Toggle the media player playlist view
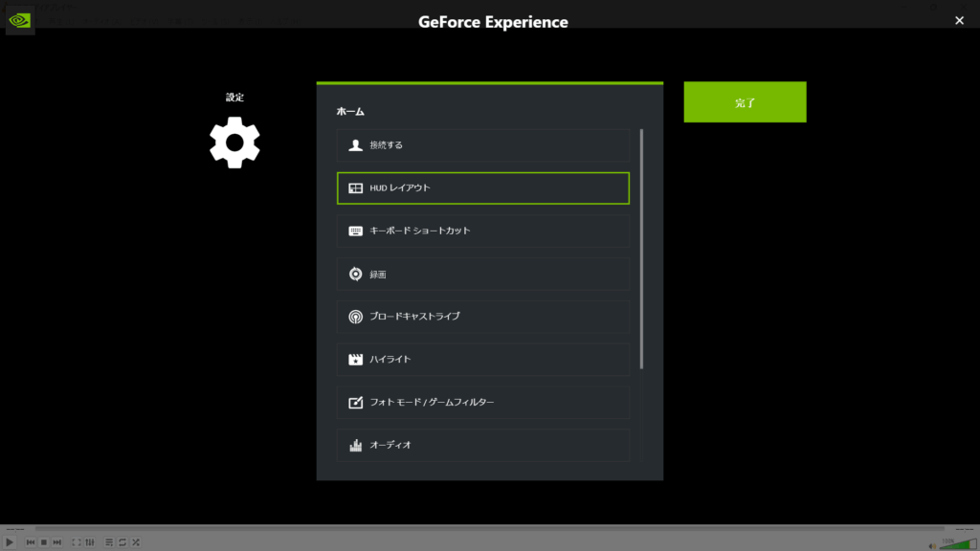The width and height of the screenshot is (980, 551). click(109, 542)
